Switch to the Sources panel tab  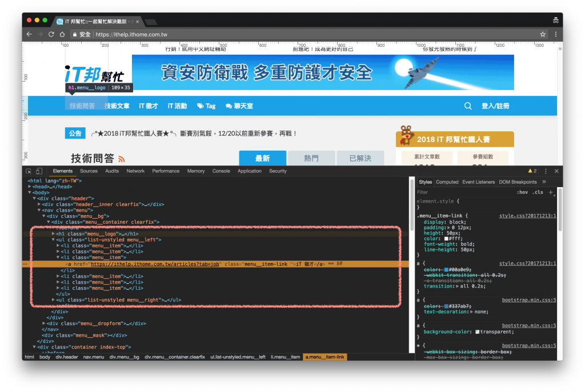[89, 171]
